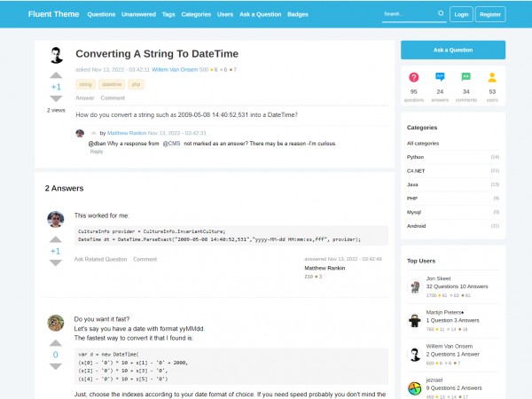Click the Login button
The image size is (532, 399).
point(461,14)
